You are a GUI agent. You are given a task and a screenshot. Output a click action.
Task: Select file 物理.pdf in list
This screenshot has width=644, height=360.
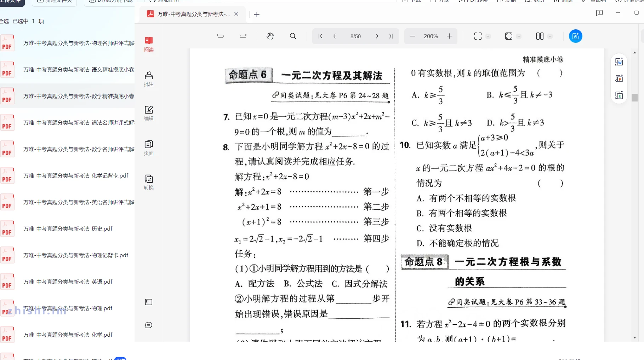[x=67, y=308]
